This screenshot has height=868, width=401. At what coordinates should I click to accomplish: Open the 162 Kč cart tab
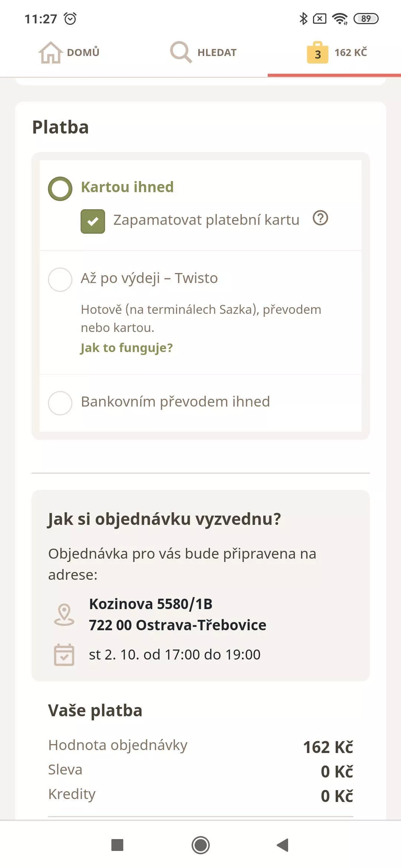click(x=337, y=52)
